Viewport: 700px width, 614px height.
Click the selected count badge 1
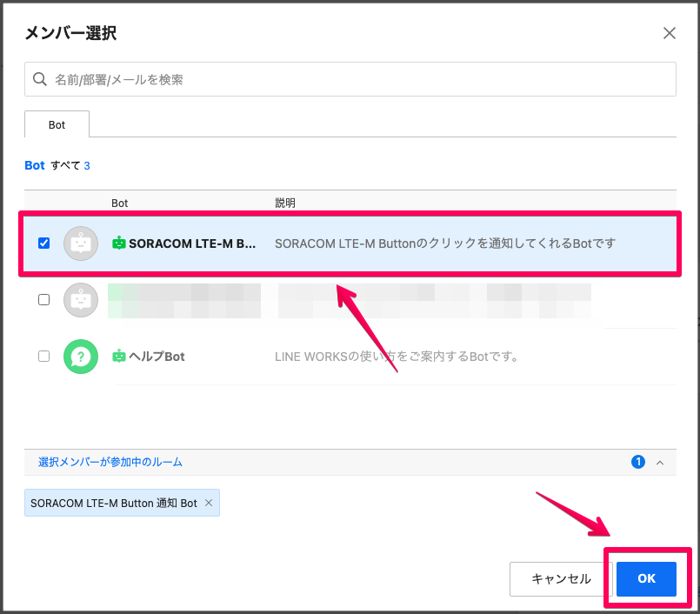[x=638, y=462]
